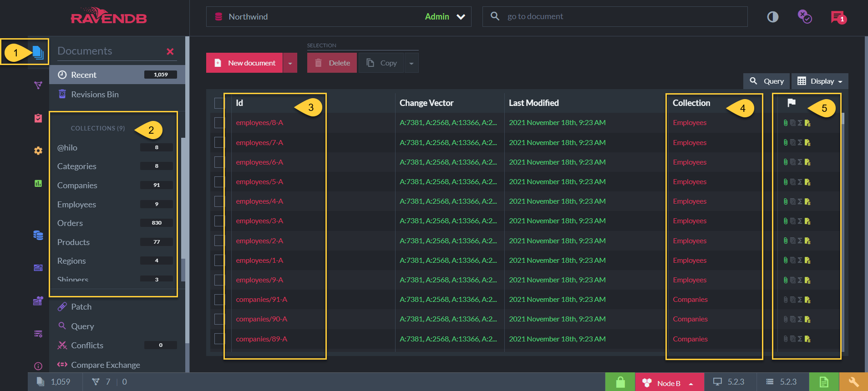Click the orange wrench icon in footer
868x391 pixels.
853,382
